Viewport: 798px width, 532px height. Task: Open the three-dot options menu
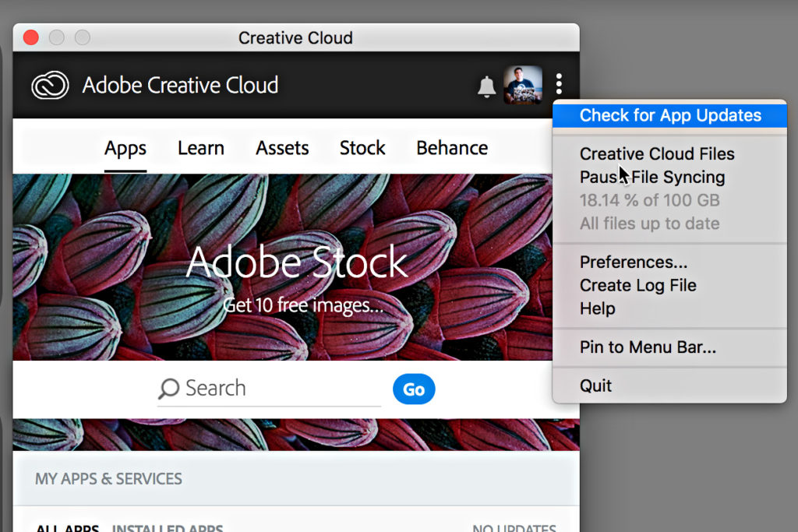[559, 84]
